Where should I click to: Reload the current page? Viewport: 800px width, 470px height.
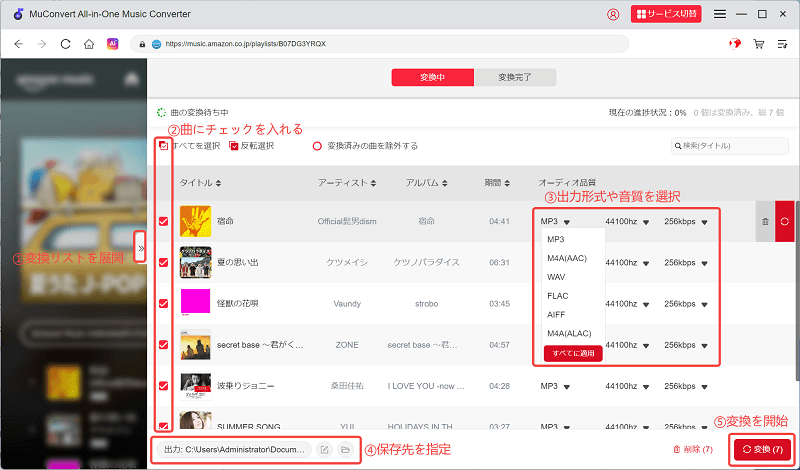(x=65, y=44)
